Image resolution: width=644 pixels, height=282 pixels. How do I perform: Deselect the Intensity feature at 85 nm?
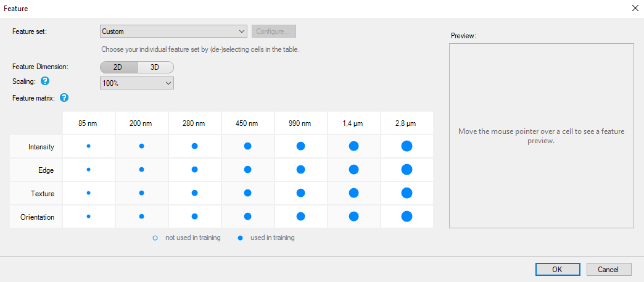coord(88,146)
